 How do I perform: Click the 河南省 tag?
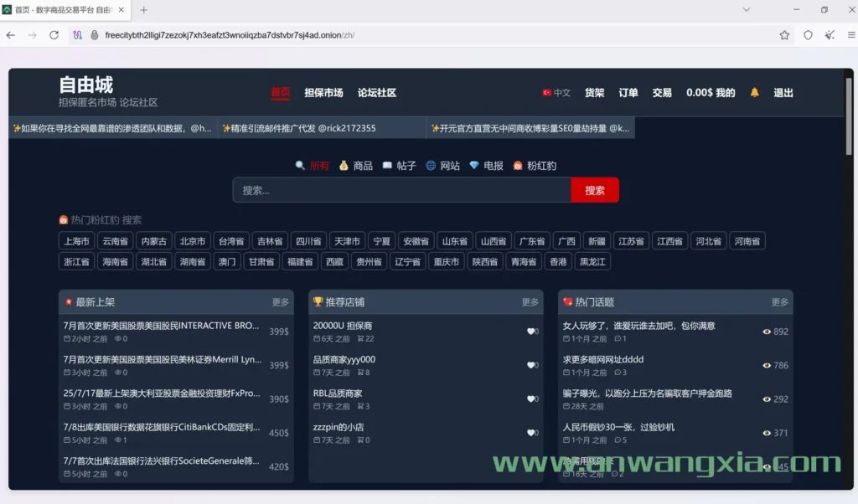click(x=747, y=241)
